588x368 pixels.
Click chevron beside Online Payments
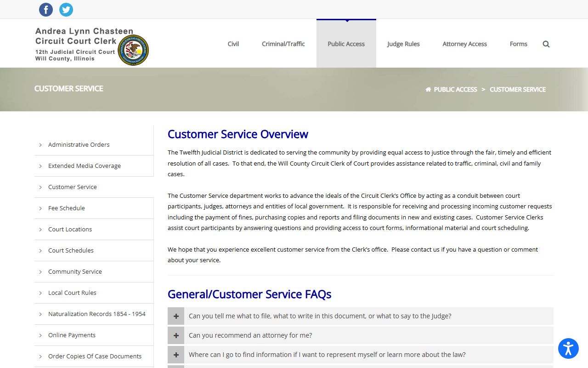[40, 335]
